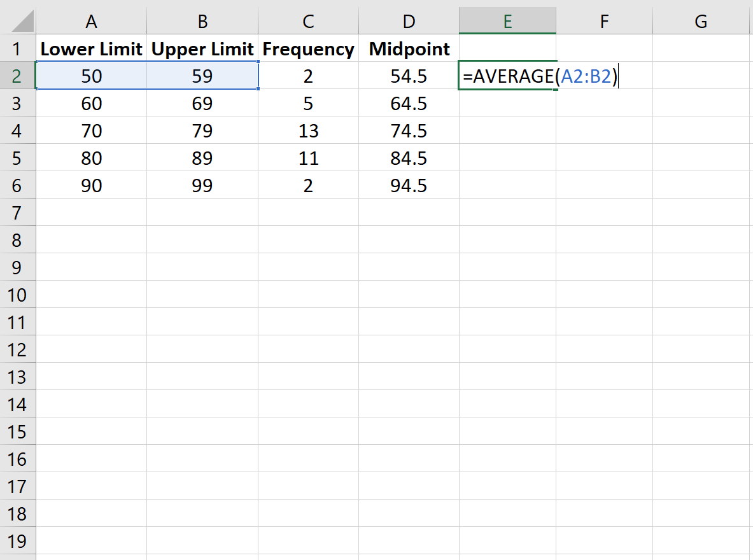Select the cell containing 94.5
This screenshot has height=560, width=753.
tap(409, 185)
